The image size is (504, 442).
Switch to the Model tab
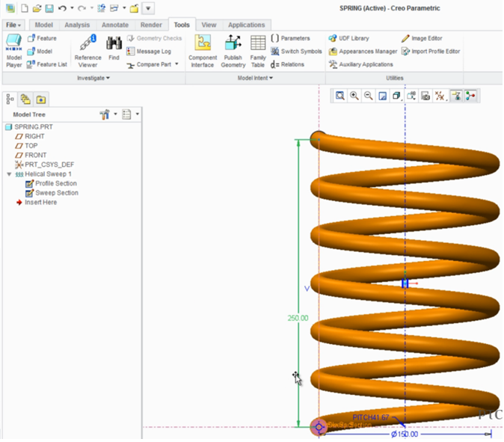[43, 25]
